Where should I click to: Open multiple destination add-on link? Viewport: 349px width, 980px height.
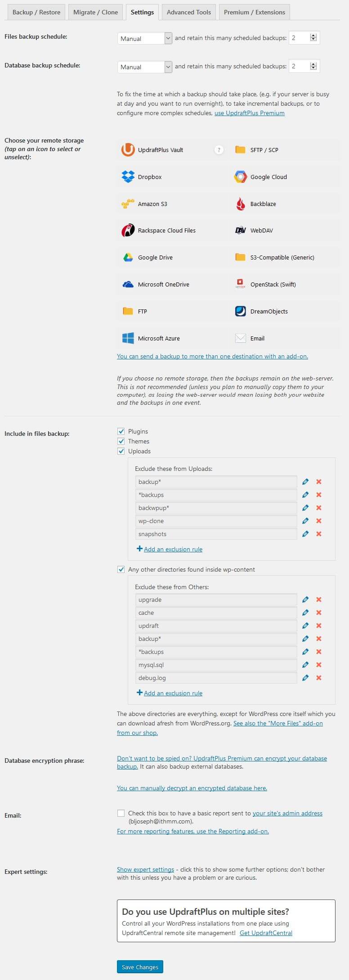(x=212, y=356)
